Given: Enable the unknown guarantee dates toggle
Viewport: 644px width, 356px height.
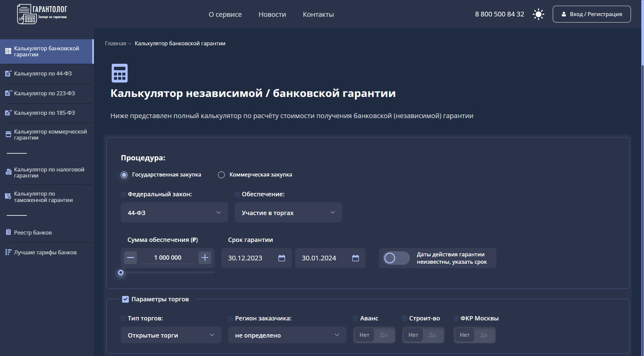Looking at the screenshot, I should (396, 258).
